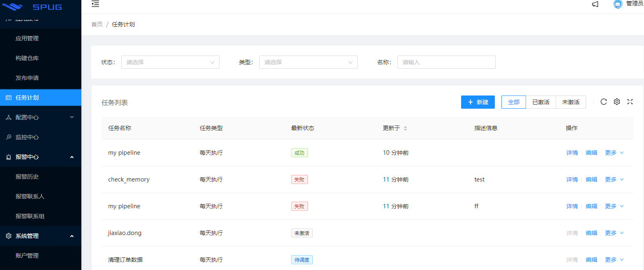Click the 名称 search input field

(x=446, y=62)
